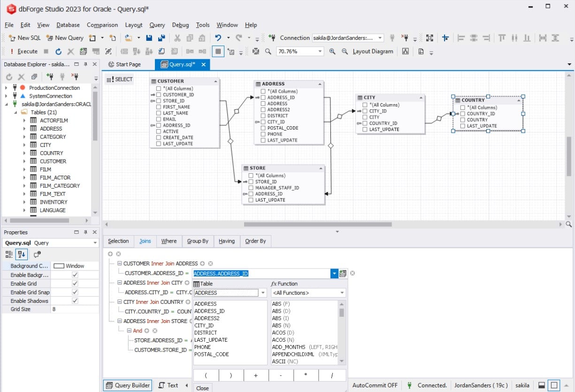Select the INVENTORY table in explorer
The width and height of the screenshot is (575, 392).
(x=54, y=202)
